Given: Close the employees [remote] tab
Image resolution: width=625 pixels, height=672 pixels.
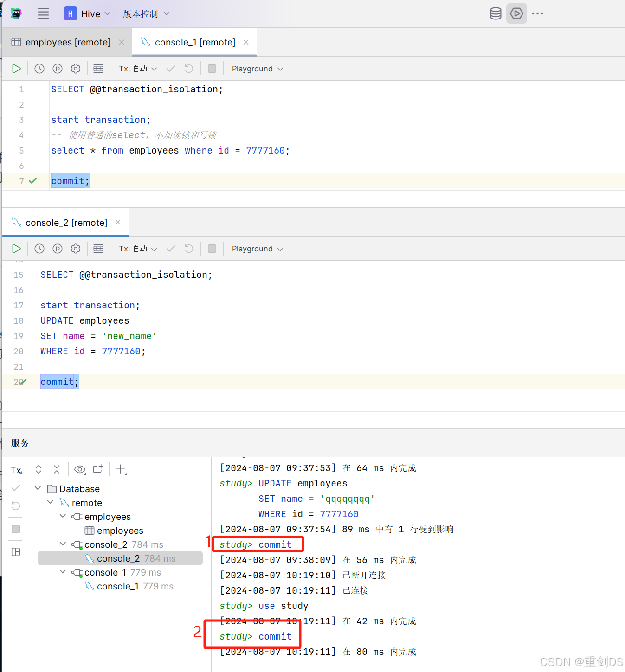Looking at the screenshot, I should point(122,42).
